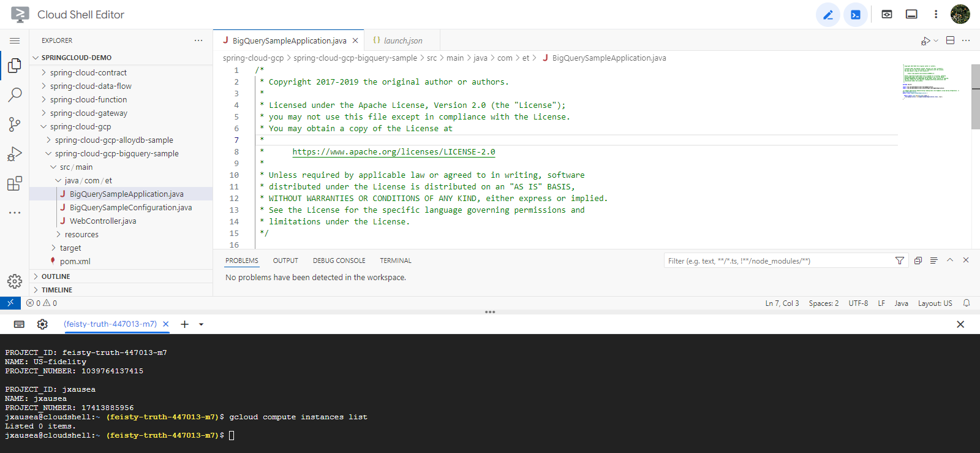
Task: Click the remote connection status bar icon
Action: pyautogui.click(x=10, y=303)
